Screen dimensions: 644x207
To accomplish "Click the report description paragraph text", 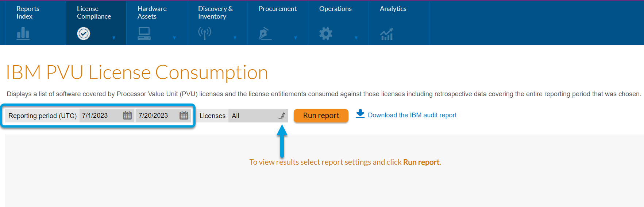I will (x=324, y=94).
